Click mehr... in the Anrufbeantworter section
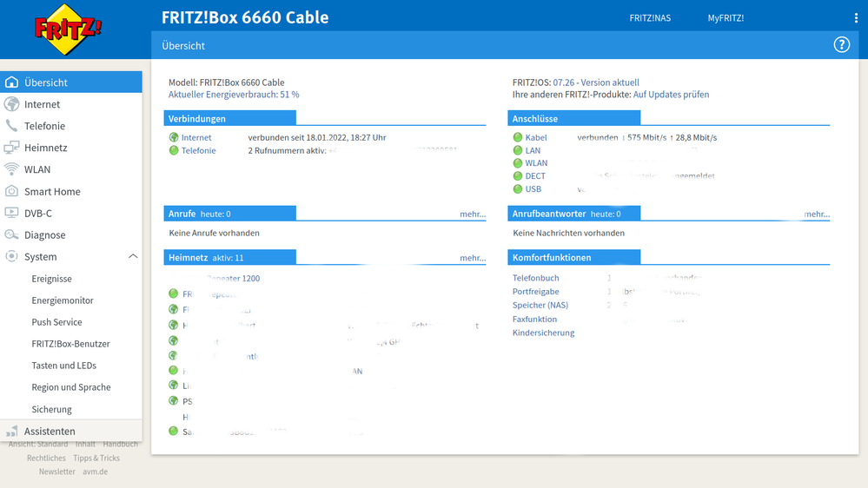The height and width of the screenshot is (488, 868). 817,214
